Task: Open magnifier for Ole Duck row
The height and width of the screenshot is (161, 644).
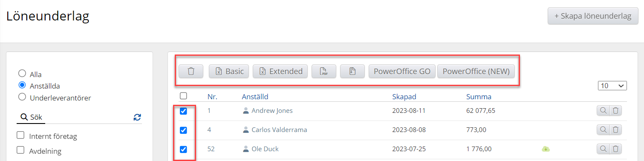Action: point(603,149)
